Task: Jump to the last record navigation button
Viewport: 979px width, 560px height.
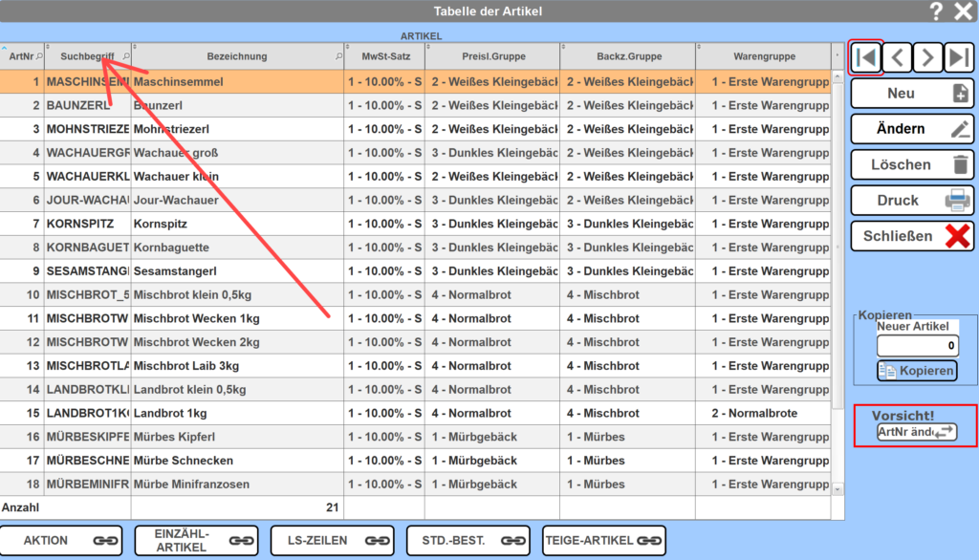Action: point(959,57)
